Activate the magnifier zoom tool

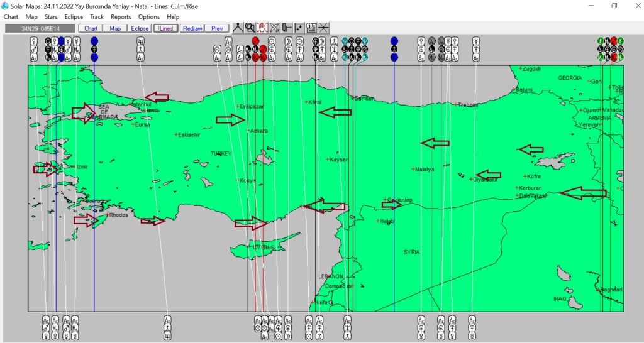[x=250, y=28]
